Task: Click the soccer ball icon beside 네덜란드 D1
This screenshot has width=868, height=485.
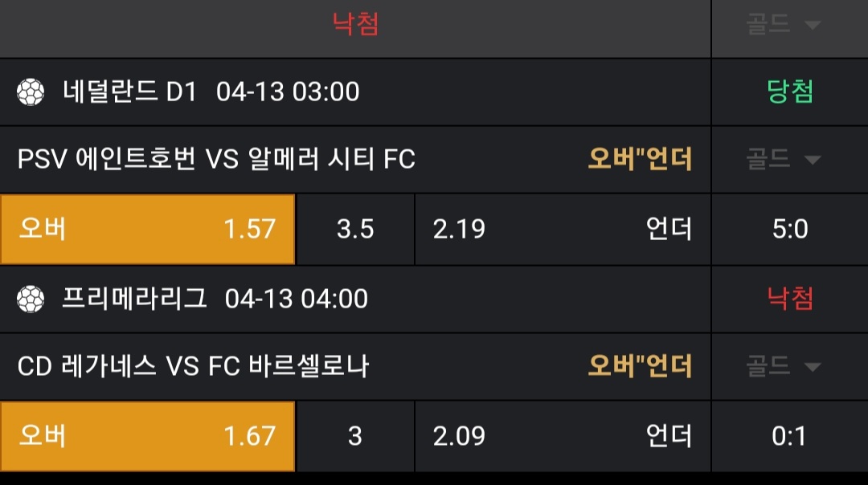Action: (31, 92)
